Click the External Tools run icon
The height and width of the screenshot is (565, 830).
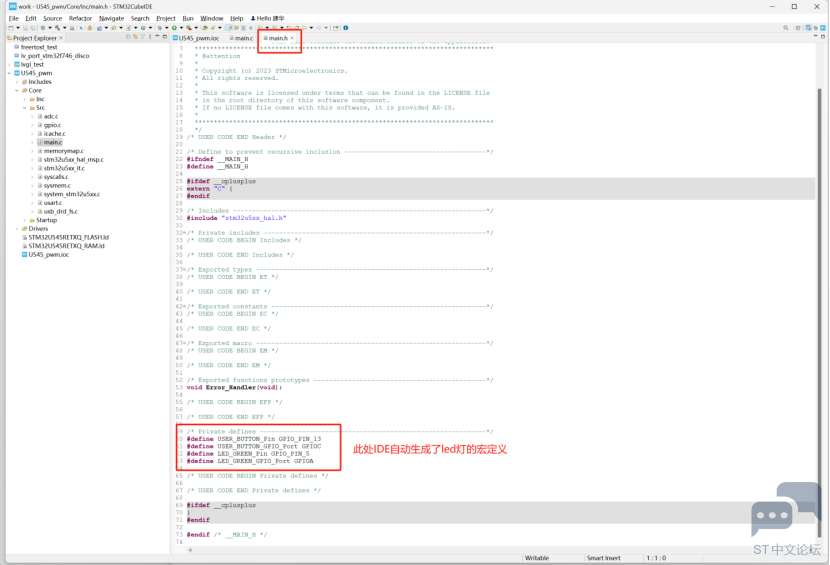tap(188, 28)
